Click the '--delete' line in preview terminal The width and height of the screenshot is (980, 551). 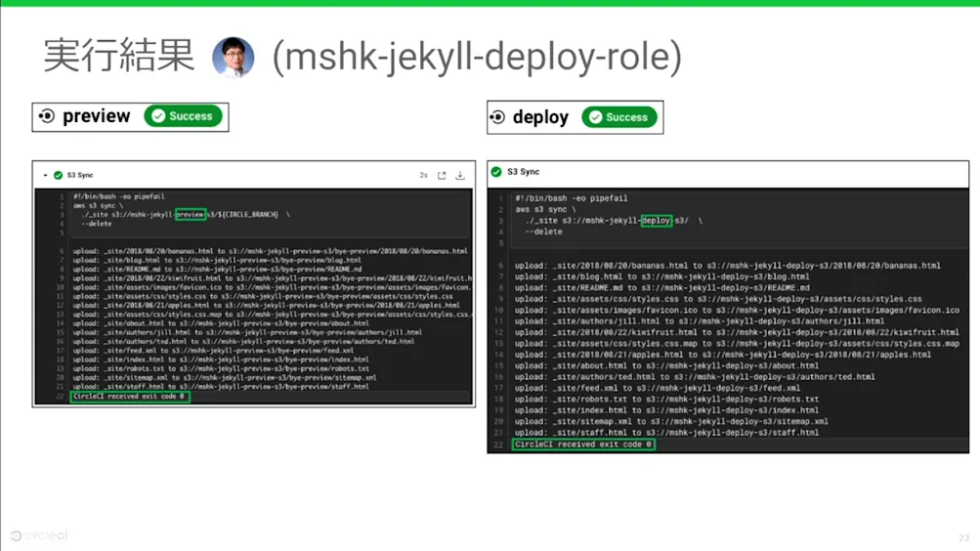click(97, 224)
